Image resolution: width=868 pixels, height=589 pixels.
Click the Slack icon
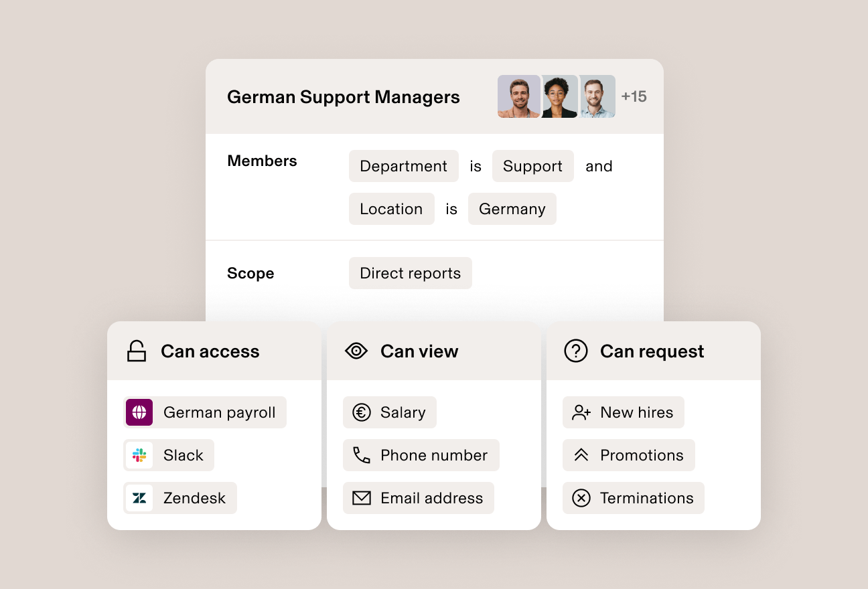(141, 455)
